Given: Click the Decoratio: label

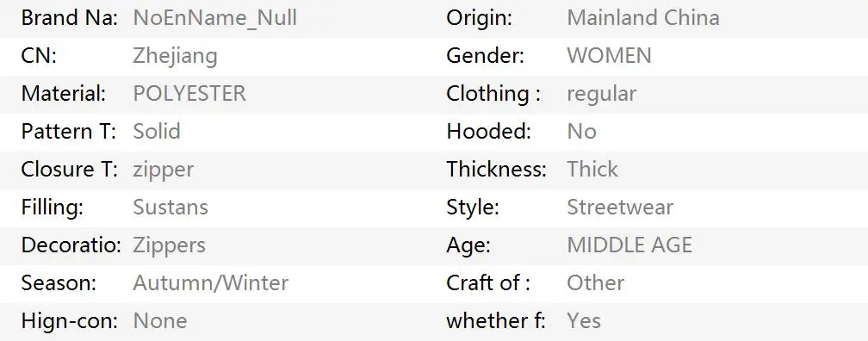Looking at the screenshot, I should [71, 245].
